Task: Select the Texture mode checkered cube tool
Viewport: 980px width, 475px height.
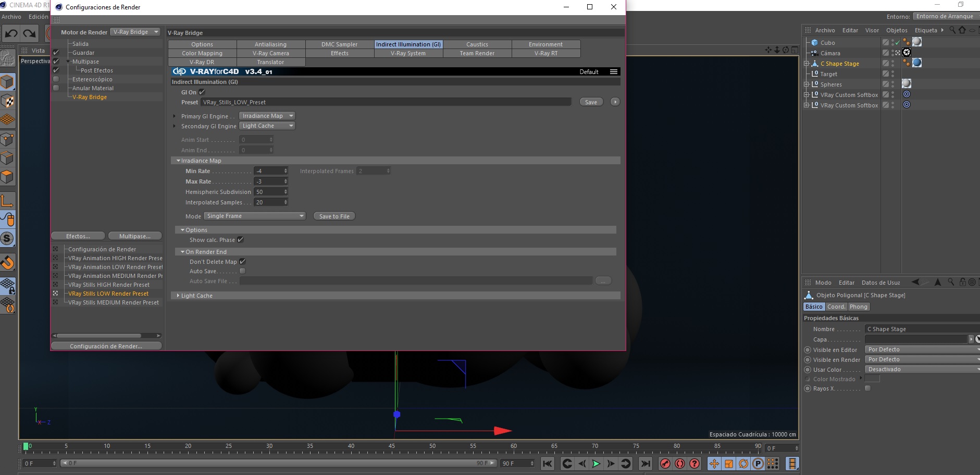Action: point(7,101)
